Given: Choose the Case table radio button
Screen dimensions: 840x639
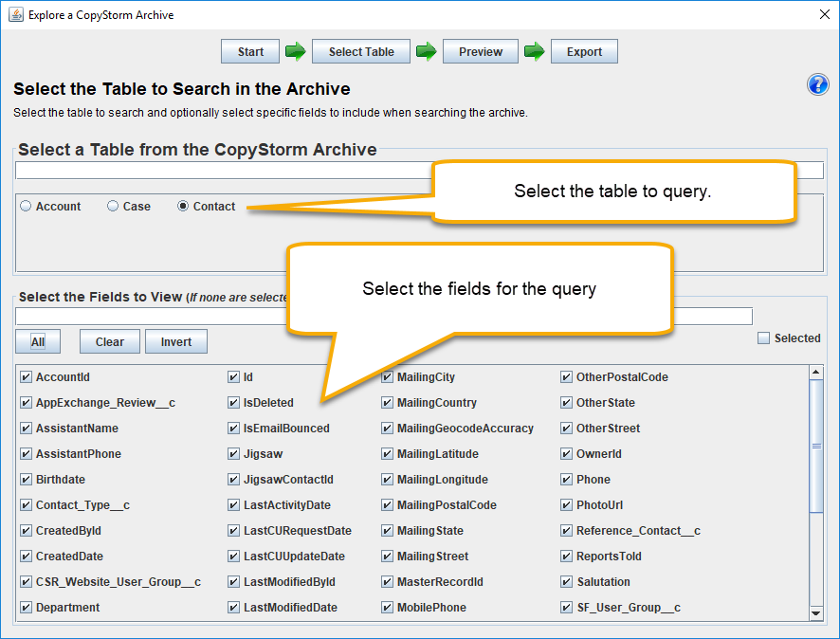Looking at the screenshot, I should pyautogui.click(x=113, y=206).
